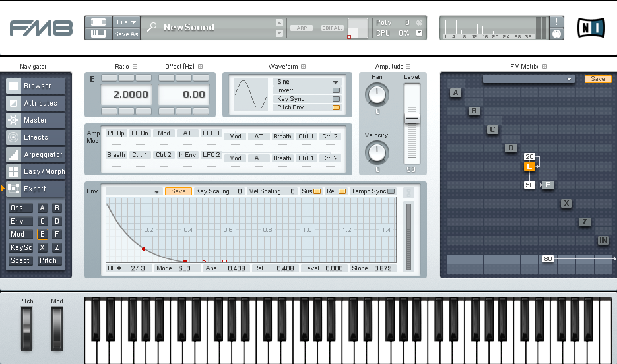Open the Expert page icon
The height and width of the screenshot is (364, 617).
click(13, 189)
